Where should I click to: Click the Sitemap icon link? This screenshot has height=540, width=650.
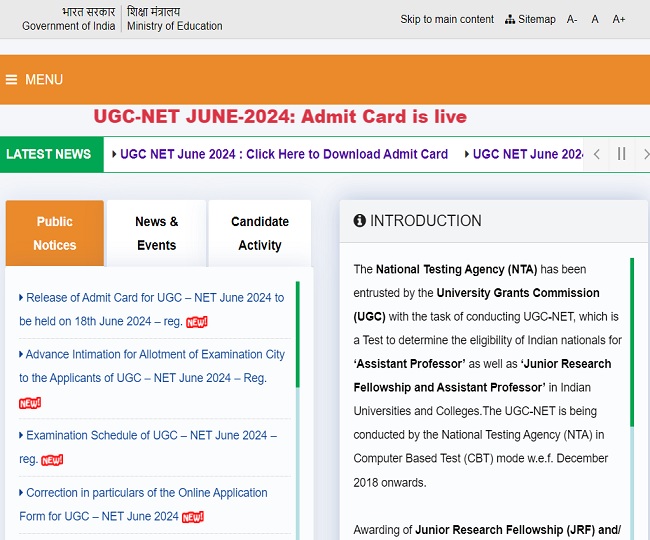coord(530,19)
